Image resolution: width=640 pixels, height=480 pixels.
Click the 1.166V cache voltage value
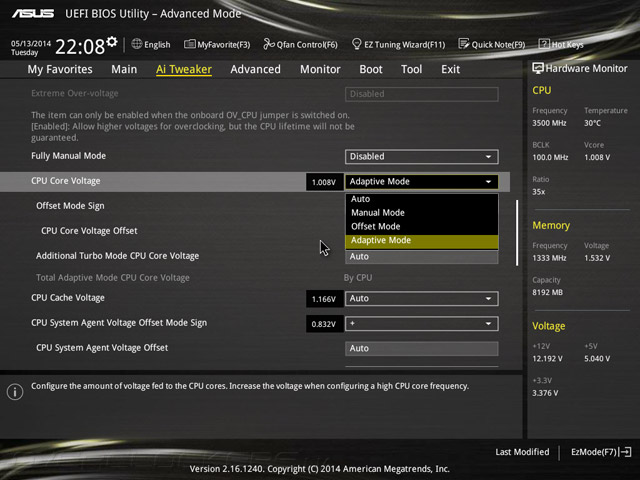pyautogui.click(x=324, y=299)
